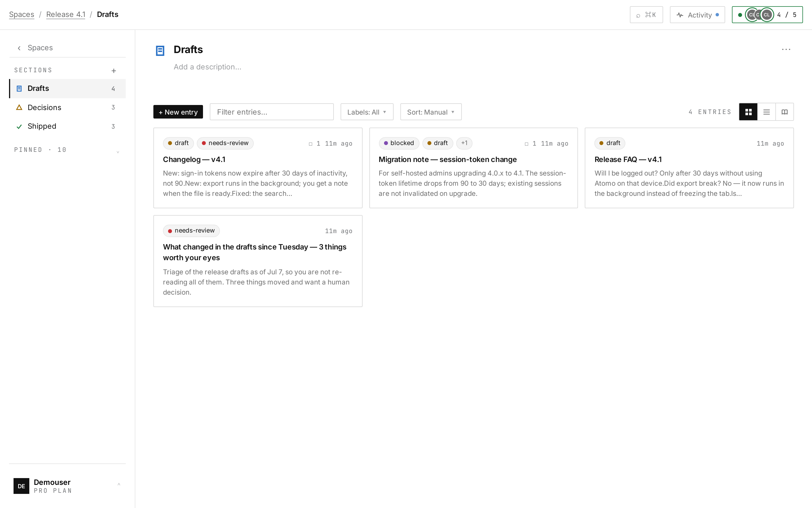Open the Labels: All dropdown
Screen dimensions: 812x508
coord(367,112)
